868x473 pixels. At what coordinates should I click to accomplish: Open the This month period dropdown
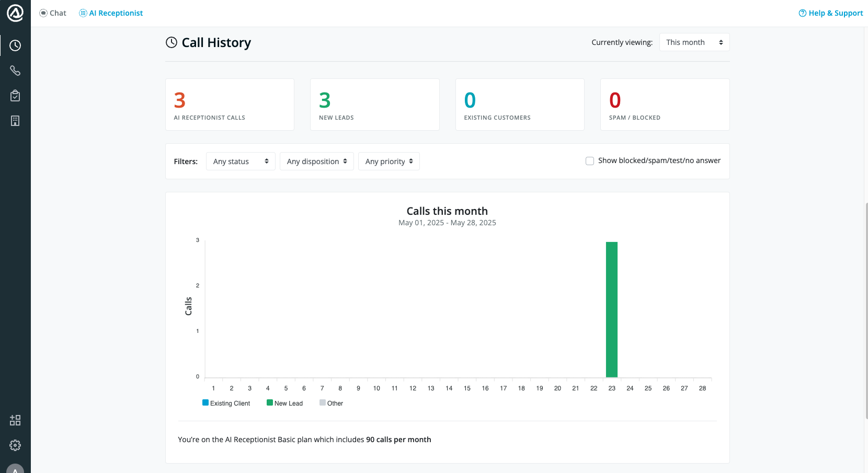pos(694,42)
